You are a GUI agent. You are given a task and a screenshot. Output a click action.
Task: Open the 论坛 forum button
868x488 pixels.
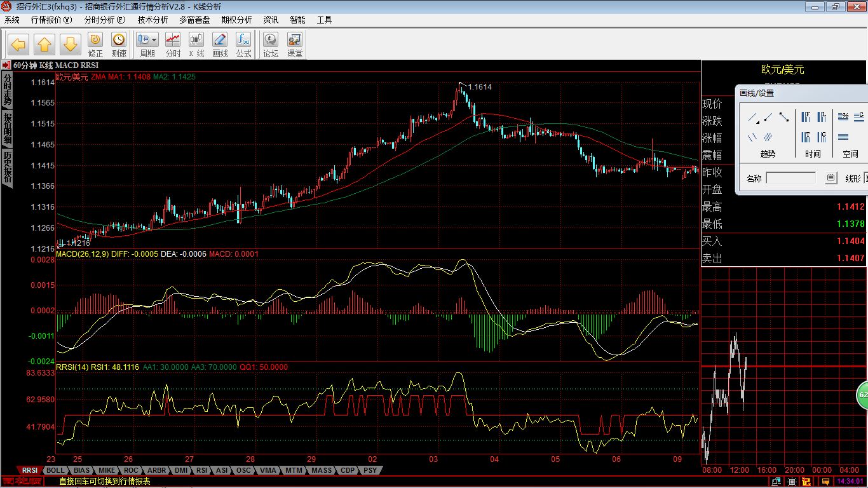click(x=271, y=45)
